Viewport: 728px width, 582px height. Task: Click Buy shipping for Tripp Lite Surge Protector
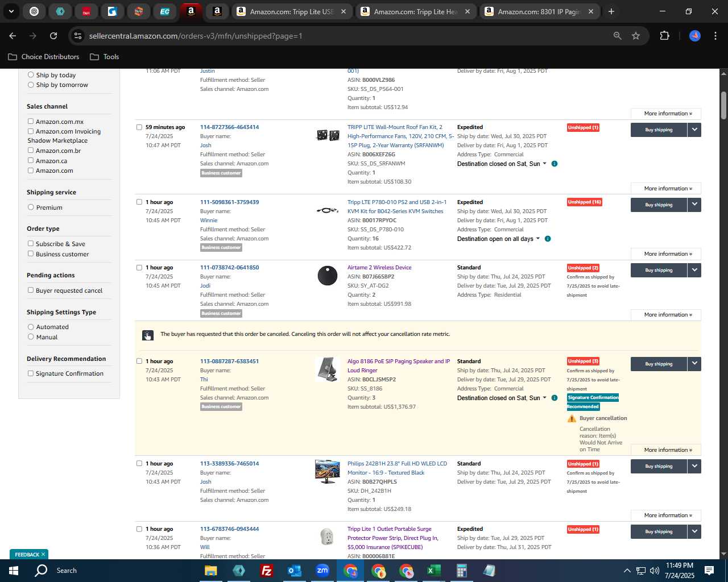pos(659,531)
